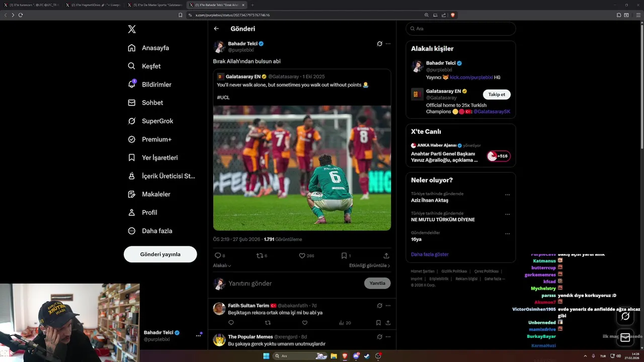Image resolution: width=644 pixels, height=362 pixels.
Task: Click Gizlilik Politikası footer link
Action: point(454,271)
